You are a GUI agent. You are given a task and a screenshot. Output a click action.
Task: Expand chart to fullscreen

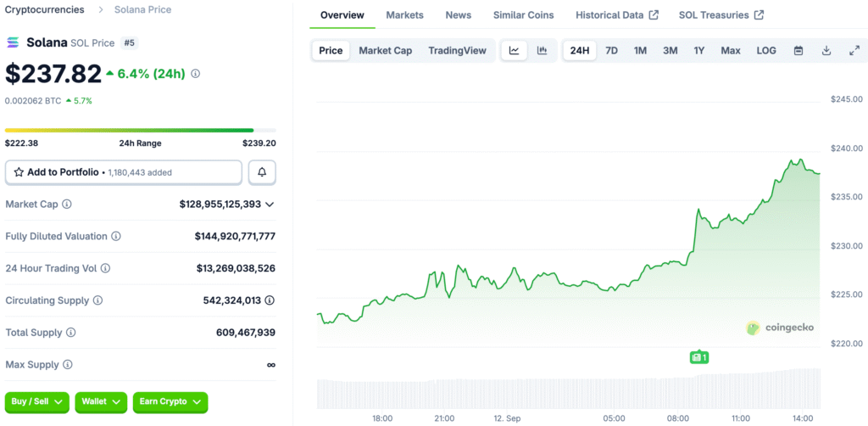pos(854,51)
